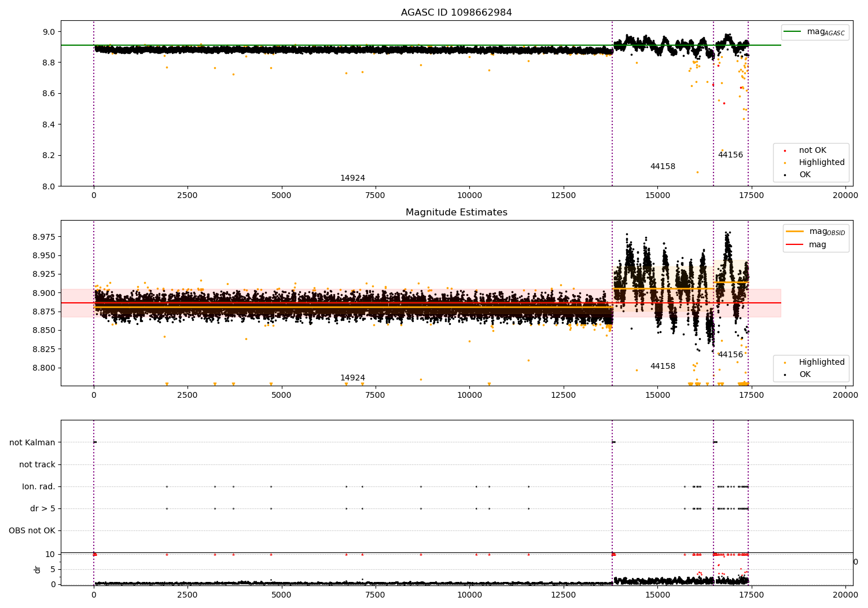Click the Magnitude Estimates subplot title
The image size is (868, 608).
coord(456,213)
